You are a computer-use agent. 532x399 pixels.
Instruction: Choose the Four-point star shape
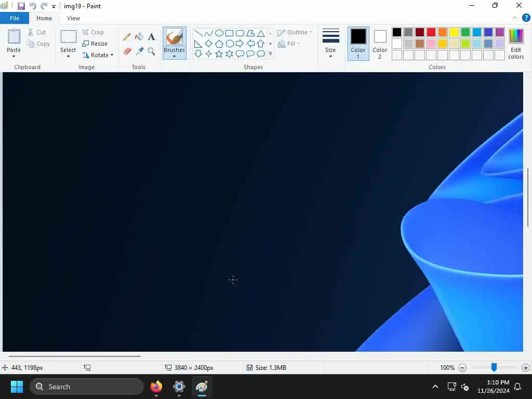pos(209,54)
